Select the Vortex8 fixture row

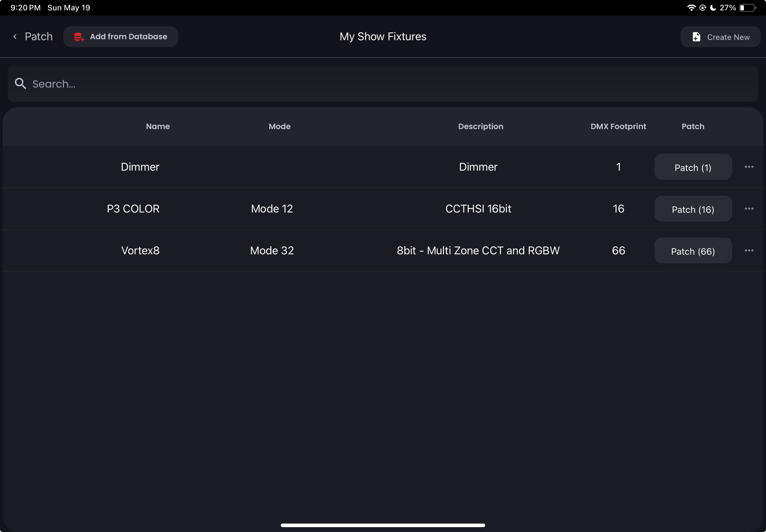coord(141,250)
